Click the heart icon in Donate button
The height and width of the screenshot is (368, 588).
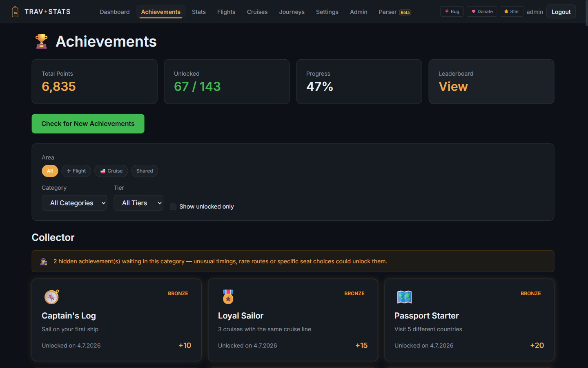[x=474, y=11]
